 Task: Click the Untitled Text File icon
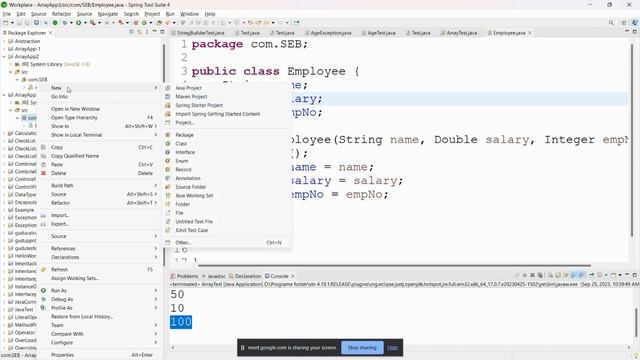pos(168,221)
